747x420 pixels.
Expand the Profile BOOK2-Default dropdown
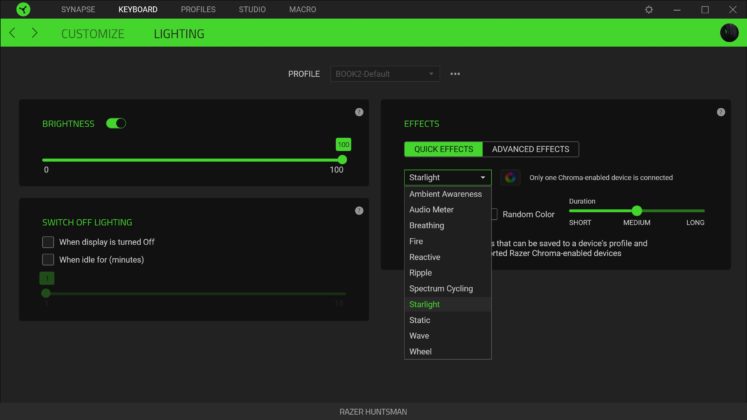tap(385, 74)
